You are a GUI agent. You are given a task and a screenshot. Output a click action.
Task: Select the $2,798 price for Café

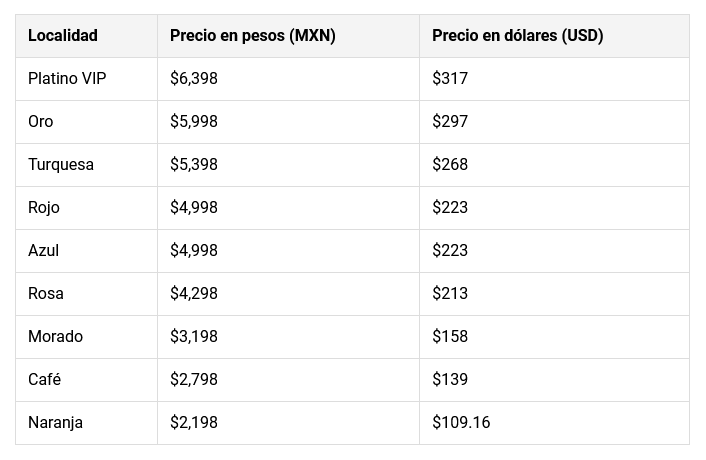194,380
